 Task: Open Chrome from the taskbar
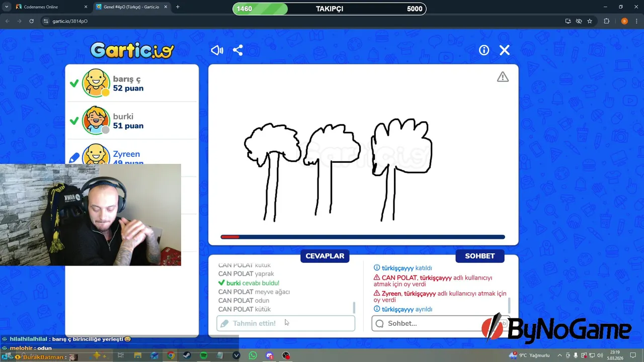point(171,355)
